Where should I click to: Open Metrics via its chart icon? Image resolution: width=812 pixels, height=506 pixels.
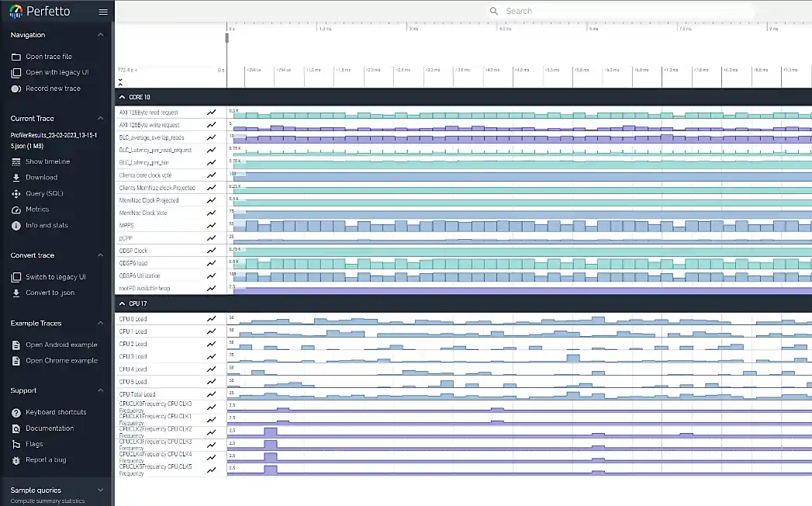[15, 209]
